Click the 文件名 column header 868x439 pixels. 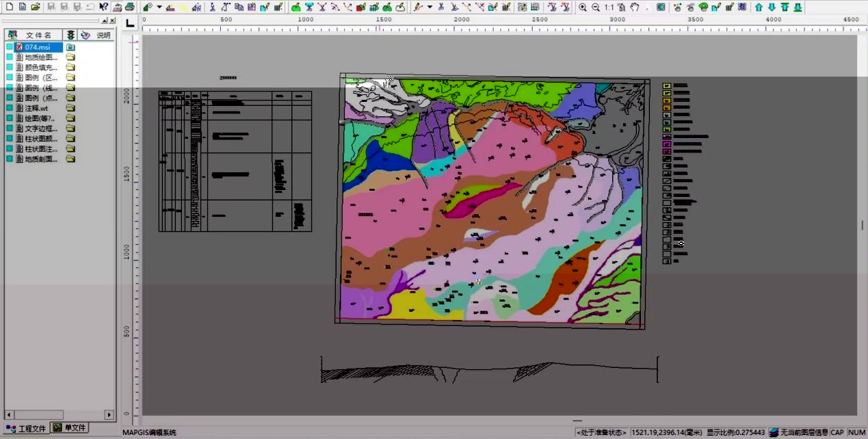(x=38, y=35)
